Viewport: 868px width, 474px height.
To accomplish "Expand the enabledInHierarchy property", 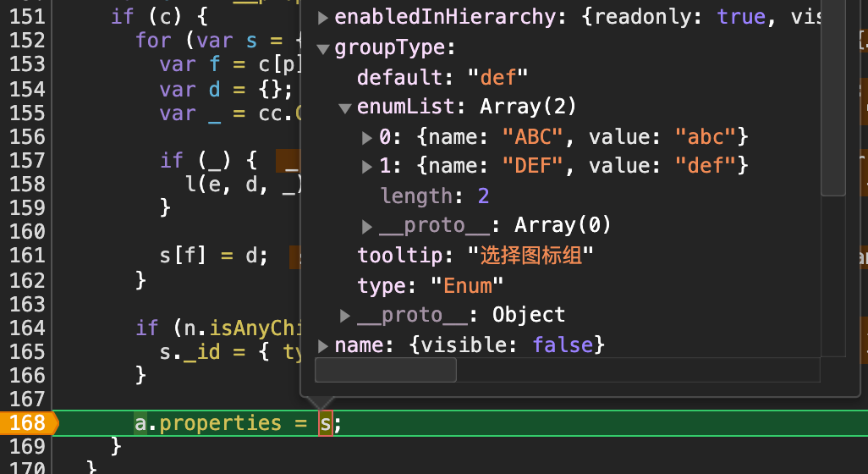I will click(323, 18).
